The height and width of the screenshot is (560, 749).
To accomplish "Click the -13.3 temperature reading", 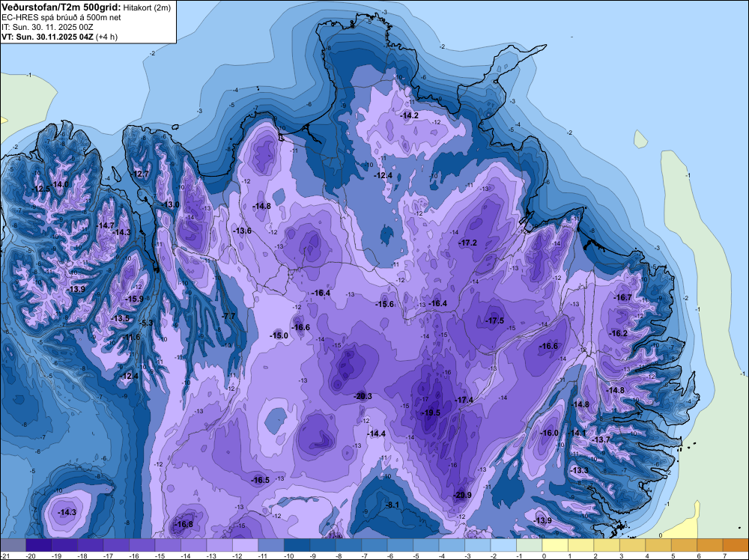I will click(580, 471).
